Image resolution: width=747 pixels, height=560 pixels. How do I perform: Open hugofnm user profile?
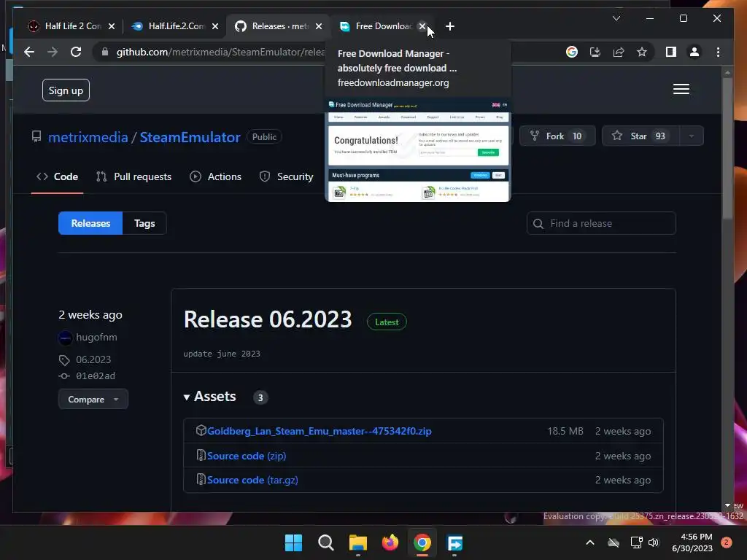[x=96, y=337]
